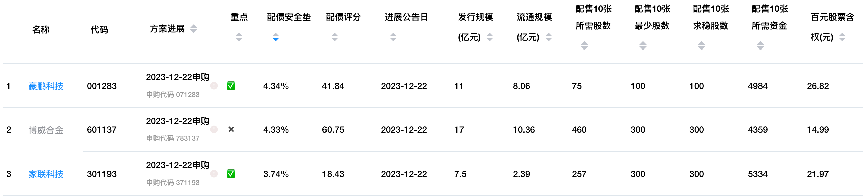This screenshot has height=196, width=868.
Task: Sort by 方案进展 column arrows
Action: point(193,29)
